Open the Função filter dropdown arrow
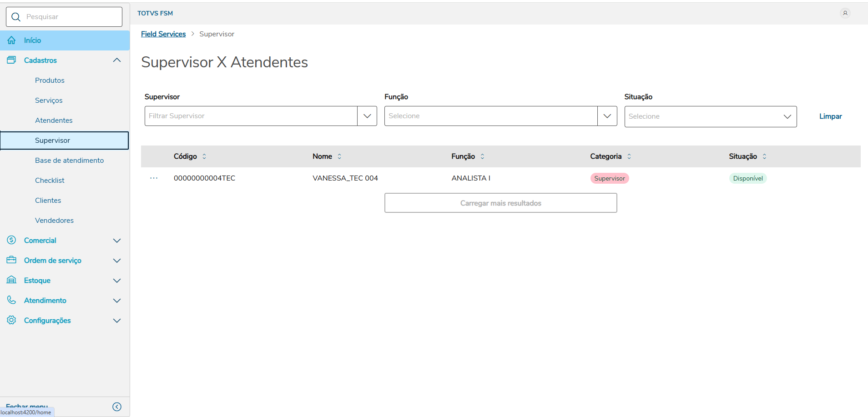 click(607, 116)
